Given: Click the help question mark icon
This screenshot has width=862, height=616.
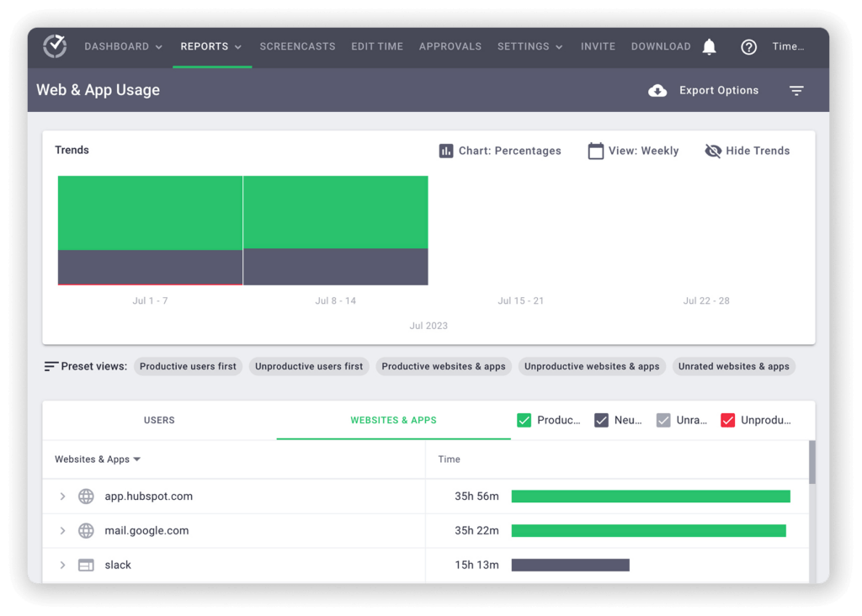Looking at the screenshot, I should tap(748, 46).
